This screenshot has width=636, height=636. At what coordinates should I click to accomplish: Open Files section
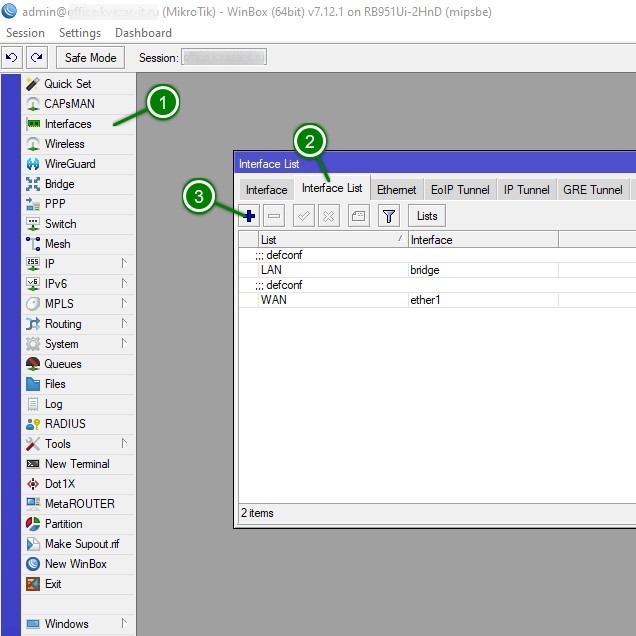pyautogui.click(x=79, y=384)
